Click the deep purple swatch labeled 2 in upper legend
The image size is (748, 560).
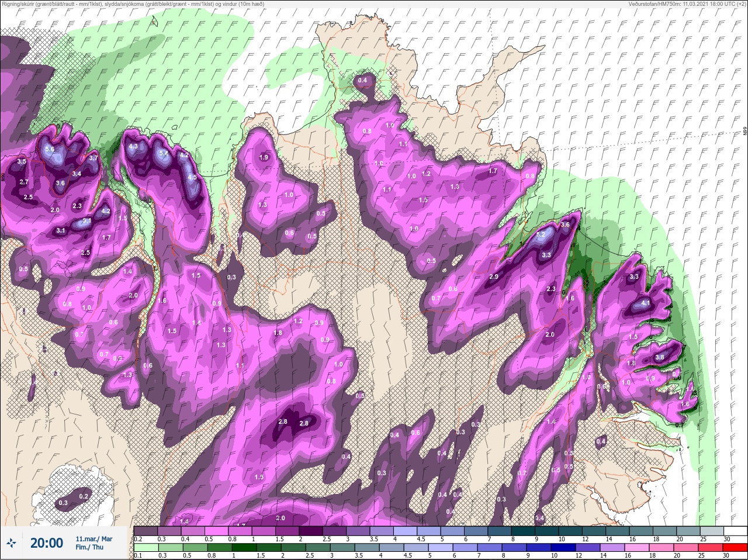click(x=311, y=530)
